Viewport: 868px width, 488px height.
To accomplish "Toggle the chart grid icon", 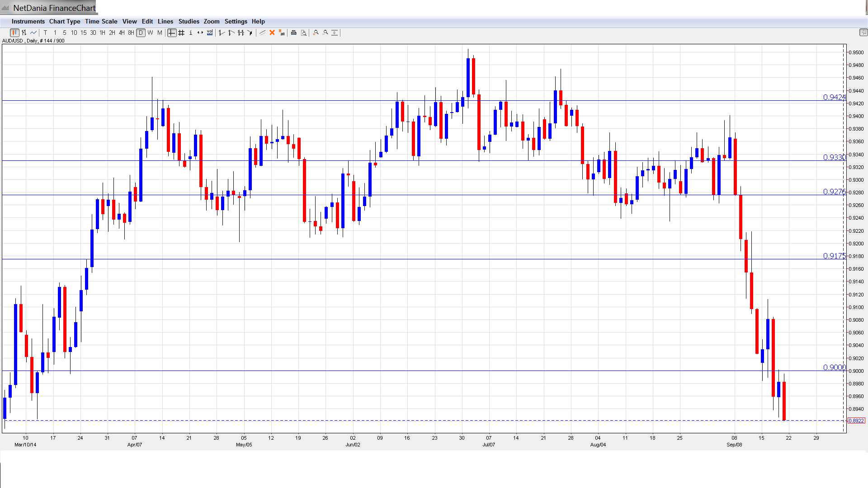I will coord(181,33).
